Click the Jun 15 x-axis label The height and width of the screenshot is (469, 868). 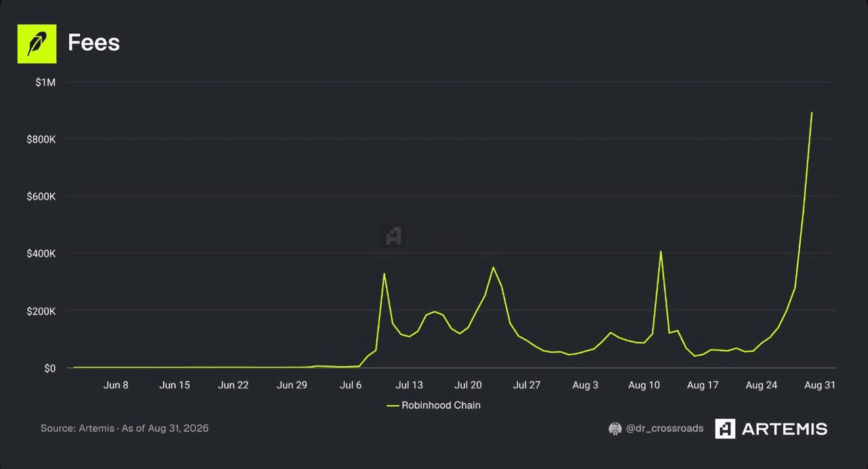point(175,385)
